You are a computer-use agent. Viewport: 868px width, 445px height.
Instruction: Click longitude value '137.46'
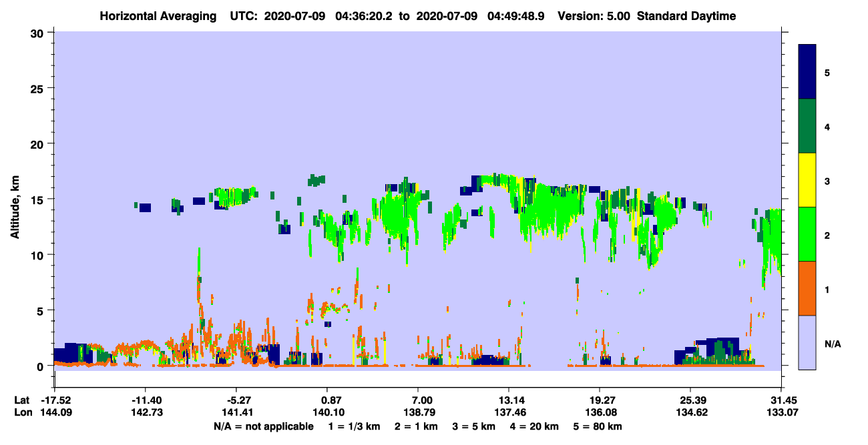509,413
